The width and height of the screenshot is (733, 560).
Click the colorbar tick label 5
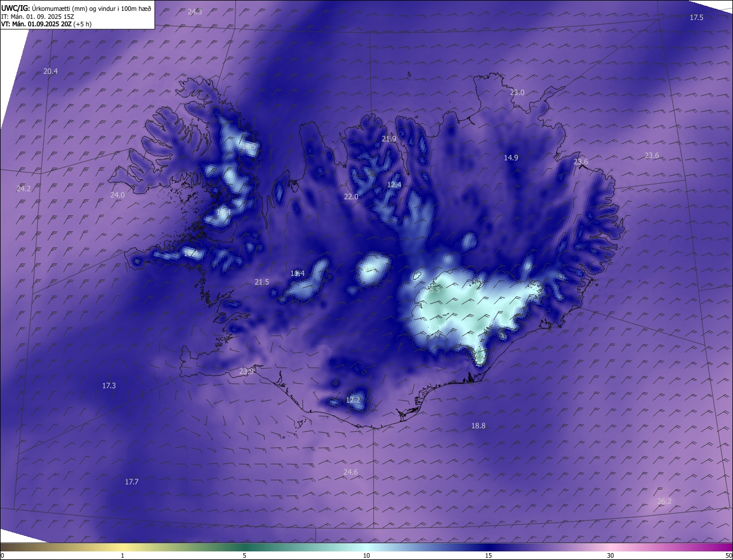click(x=245, y=555)
